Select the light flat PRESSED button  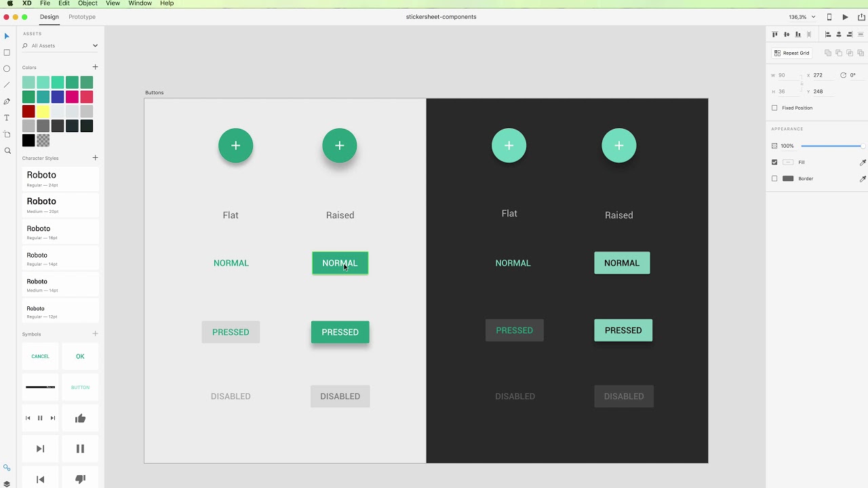231,332
